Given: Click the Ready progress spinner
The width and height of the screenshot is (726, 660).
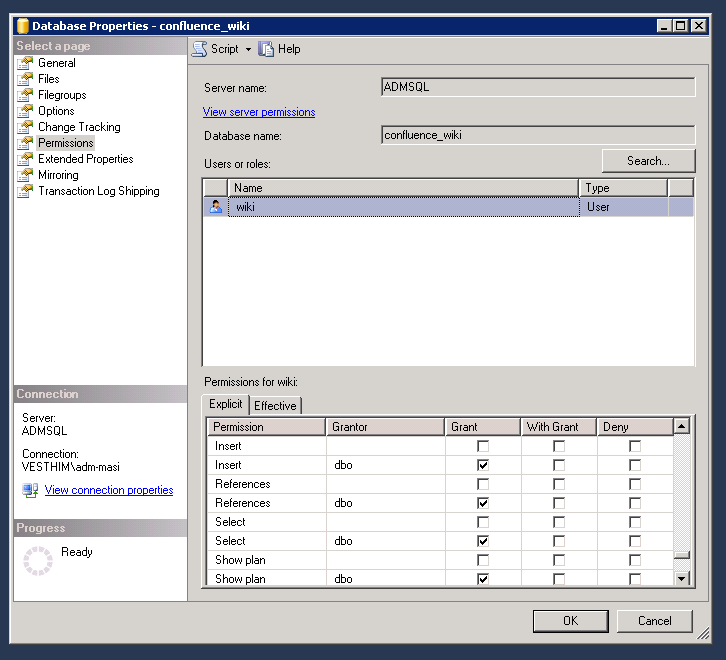Looking at the screenshot, I should 38,561.
